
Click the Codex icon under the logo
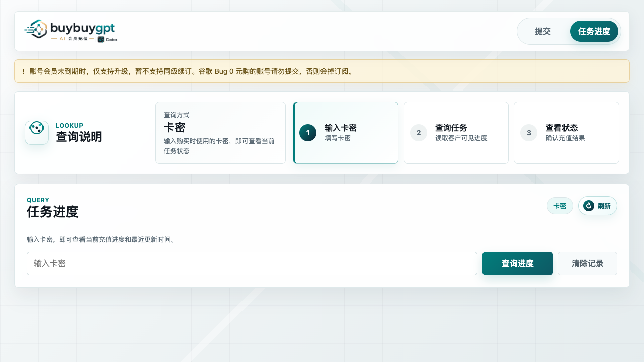point(101,39)
